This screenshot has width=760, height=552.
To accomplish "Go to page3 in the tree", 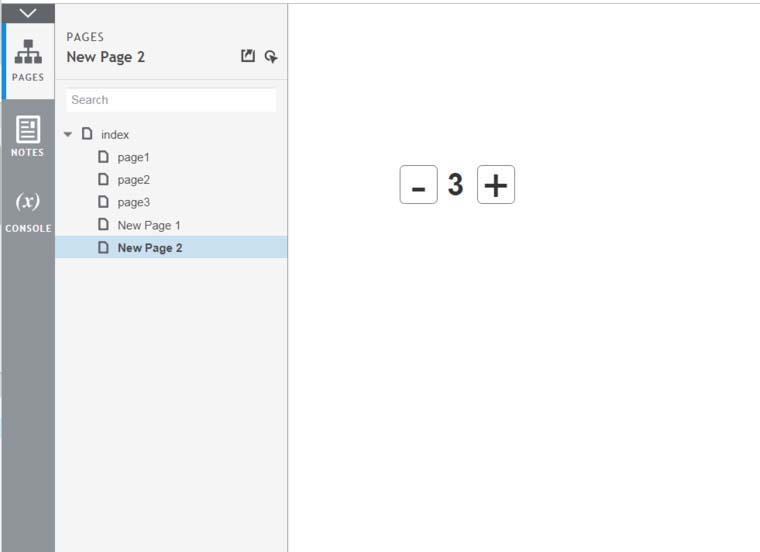I will coord(133,202).
